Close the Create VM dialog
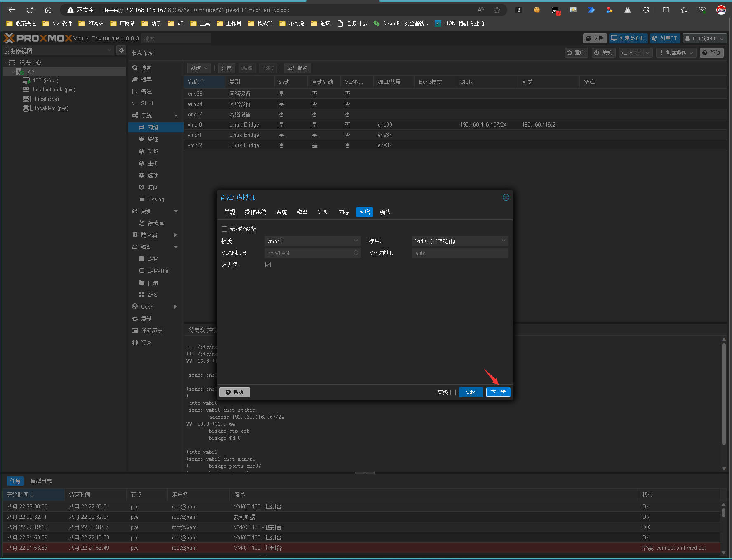 point(506,197)
